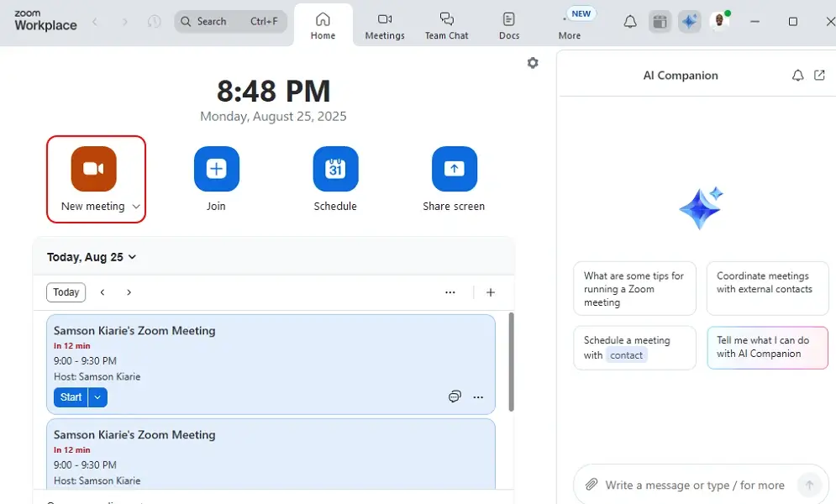This screenshot has height=504, width=836.
Task: Open the Docs tab
Action: [x=508, y=25]
